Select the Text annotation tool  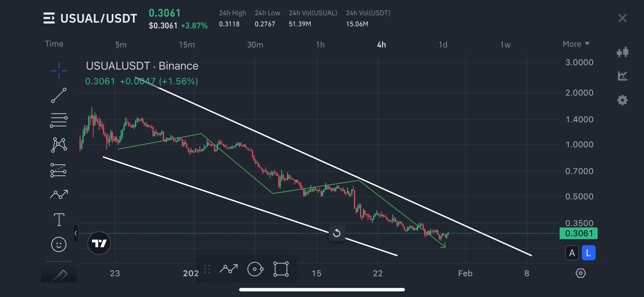point(59,220)
